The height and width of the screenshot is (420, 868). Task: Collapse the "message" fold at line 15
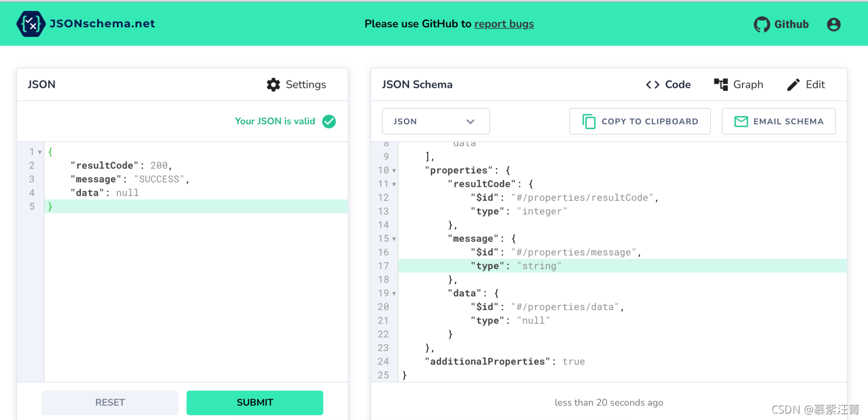coord(394,239)
